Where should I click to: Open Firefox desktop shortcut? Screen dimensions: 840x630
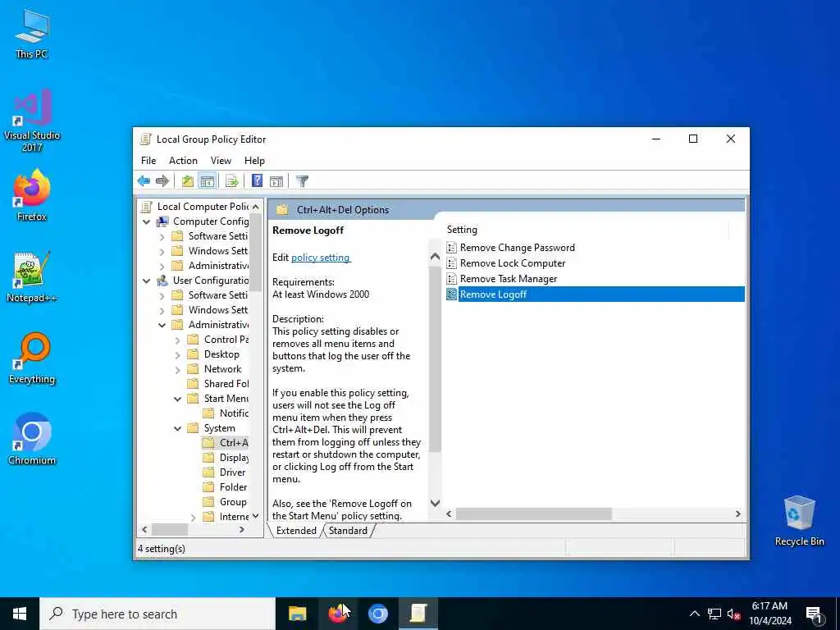pyautogui.click(x=32, y=195)
